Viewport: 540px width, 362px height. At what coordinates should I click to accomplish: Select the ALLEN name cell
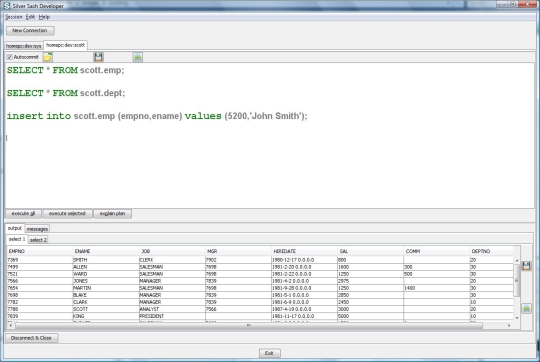pos(105,267)
